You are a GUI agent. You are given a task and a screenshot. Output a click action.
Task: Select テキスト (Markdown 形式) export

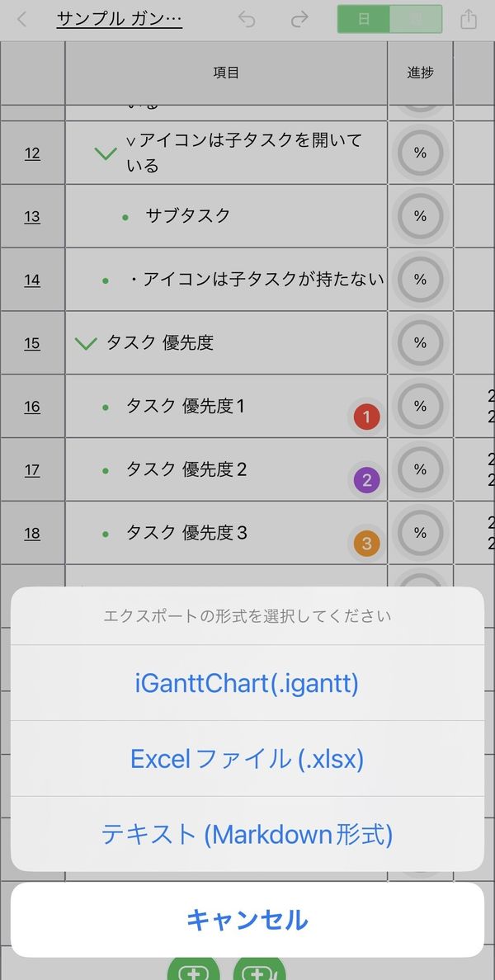(247, 834)
